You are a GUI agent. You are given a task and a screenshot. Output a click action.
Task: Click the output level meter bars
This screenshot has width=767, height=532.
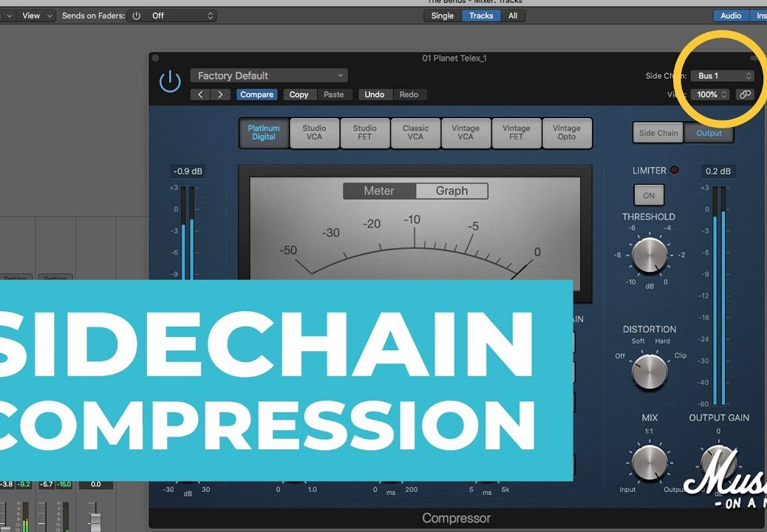click(719, 296)
